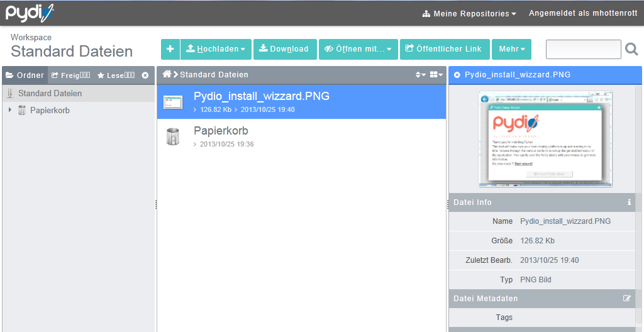Click the Zuletzt Bearb. date value
The image size is (644, 332).
549,260
